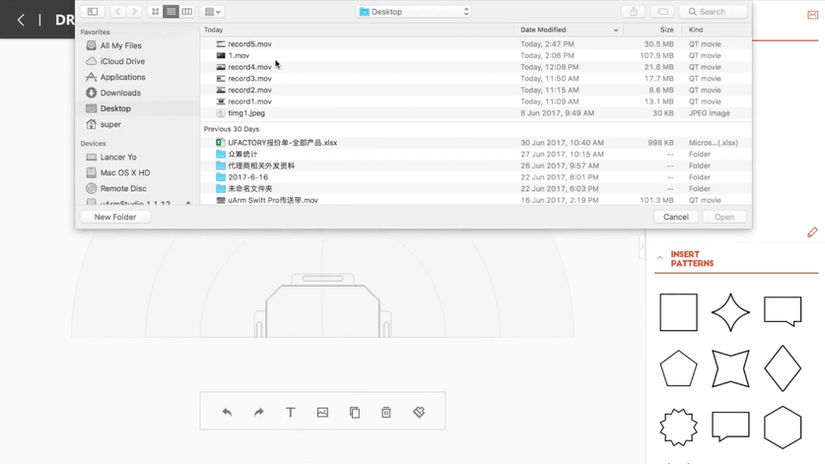
Task: Undo the last action
Action: [x=227, y=412]
